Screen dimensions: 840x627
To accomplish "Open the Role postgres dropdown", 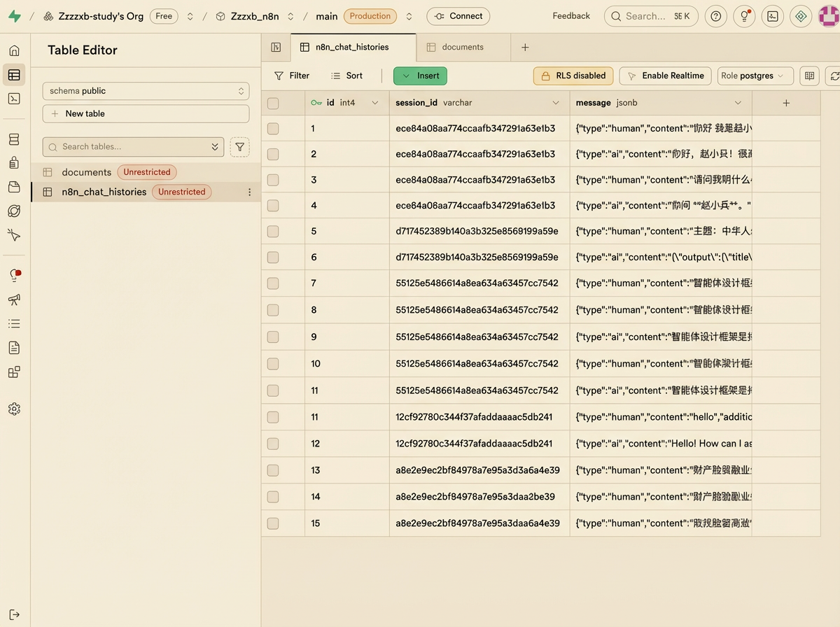I will tap(755, 76).
